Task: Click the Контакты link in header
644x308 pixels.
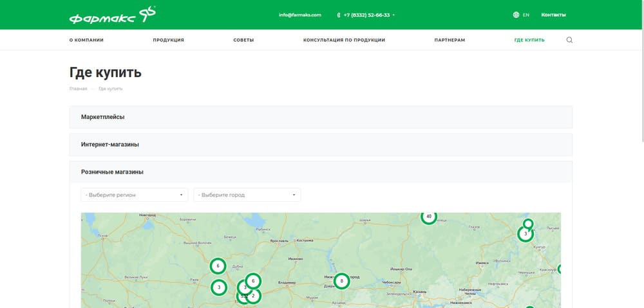Action: pyautogui.click(x=553, y=15)
